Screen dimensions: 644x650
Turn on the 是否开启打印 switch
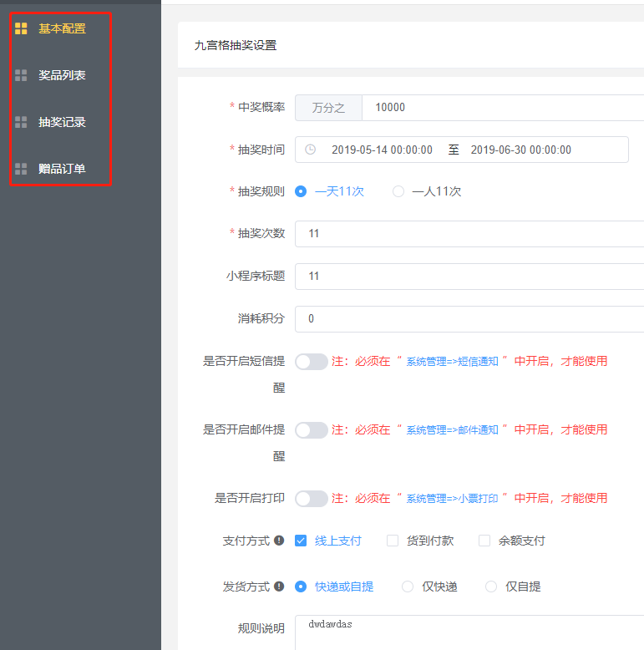tap(312, 499)
